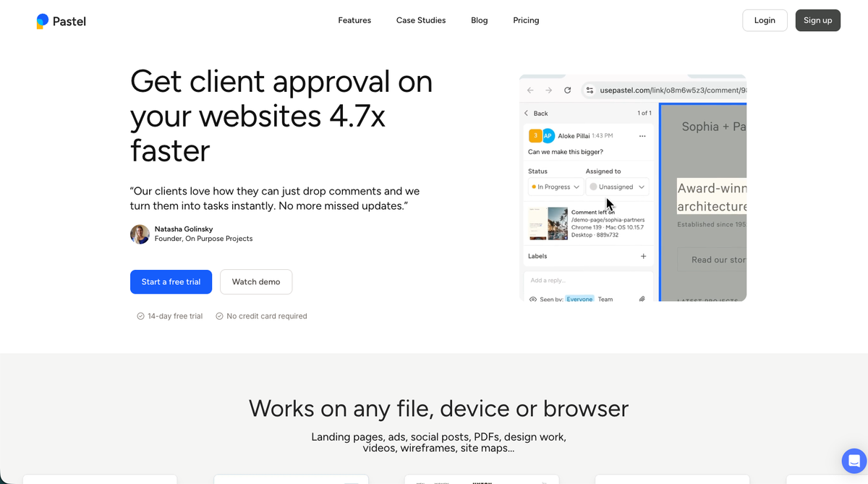Select the Everyone visibility option
This screenshot has width=868, height=484.
579,299
